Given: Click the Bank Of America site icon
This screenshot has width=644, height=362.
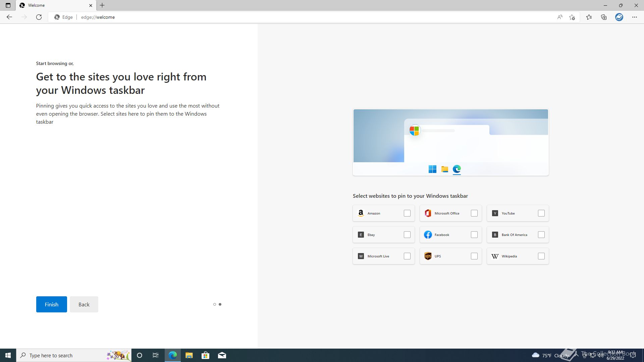Looking at the screenshot, I should click(495, 235).
